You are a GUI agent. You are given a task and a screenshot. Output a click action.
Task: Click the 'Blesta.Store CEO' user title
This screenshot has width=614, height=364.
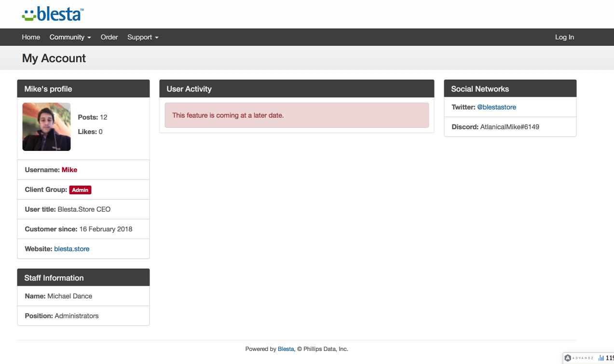(x=84, y=209)
